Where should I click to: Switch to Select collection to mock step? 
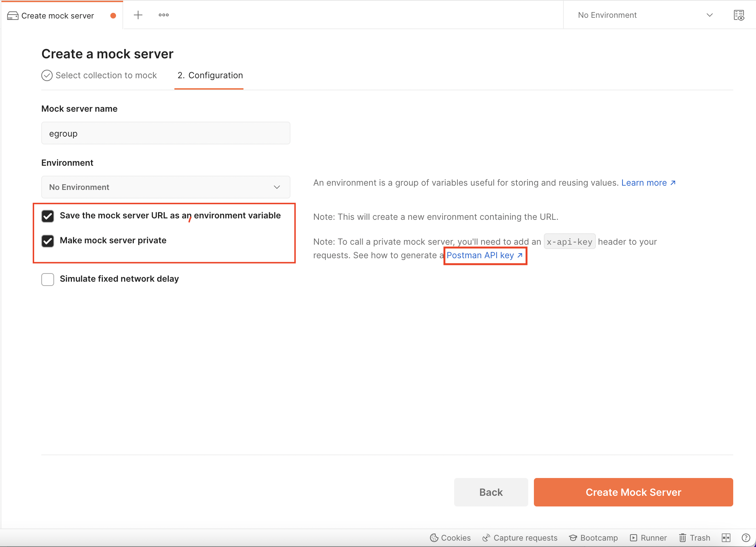pyautogui.click(x=100, y=75)
